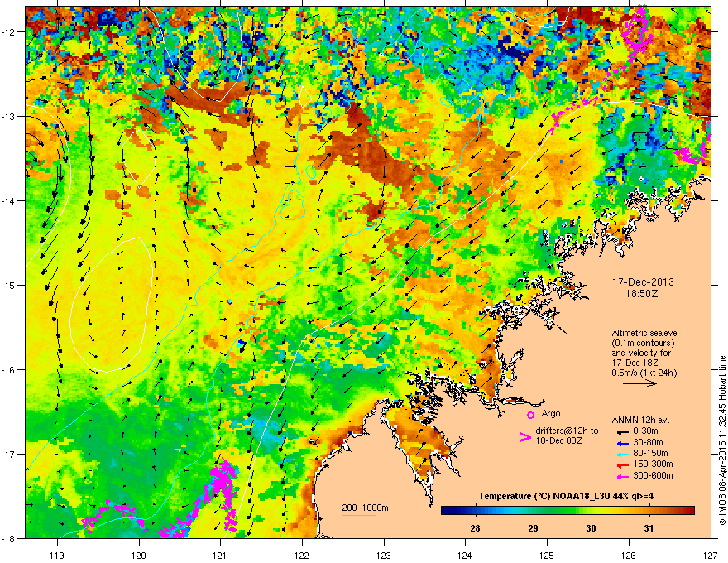The image size is (728, 563).
Task: Click the '200 1000m' isobath label
Action: (365, 508)
